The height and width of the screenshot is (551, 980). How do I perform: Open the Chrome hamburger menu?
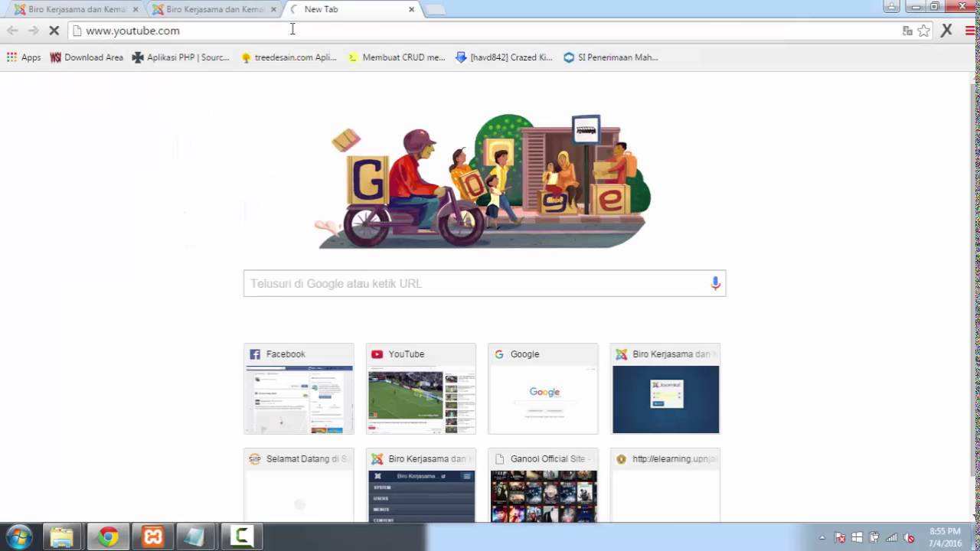(x=970, y=31)
